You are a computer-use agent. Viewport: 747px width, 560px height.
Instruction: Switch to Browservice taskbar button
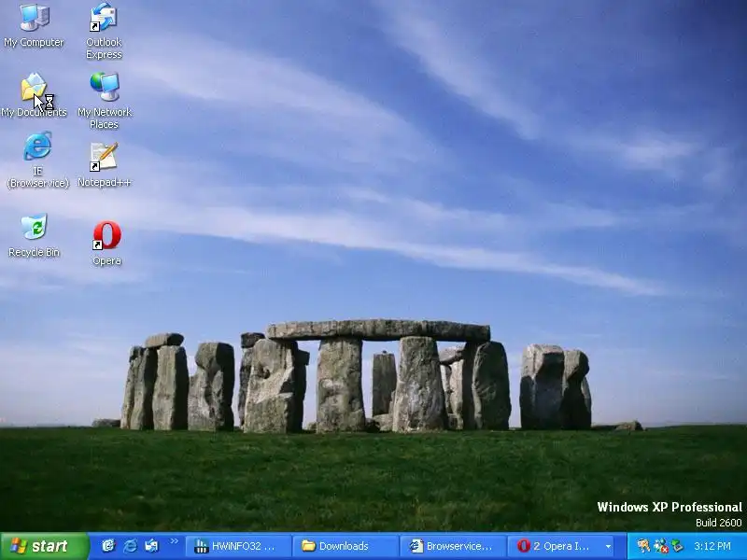pyautogui.click(x=453, y=546)
